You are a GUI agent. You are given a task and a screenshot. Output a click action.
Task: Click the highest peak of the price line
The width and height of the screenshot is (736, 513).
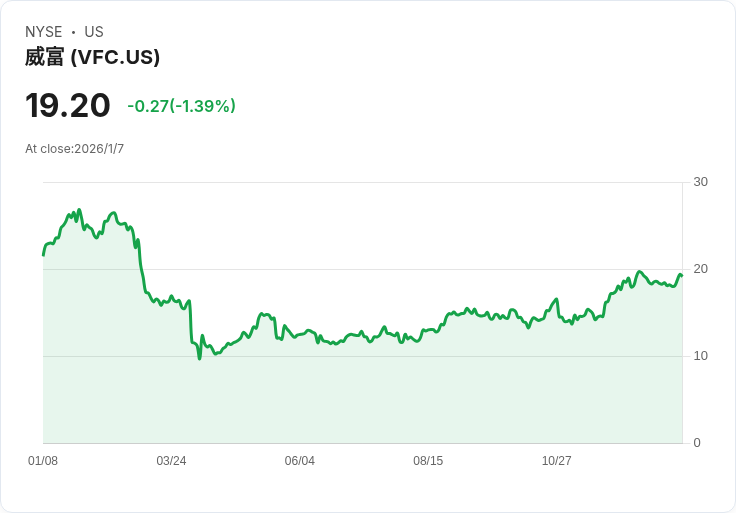(79, 210)
